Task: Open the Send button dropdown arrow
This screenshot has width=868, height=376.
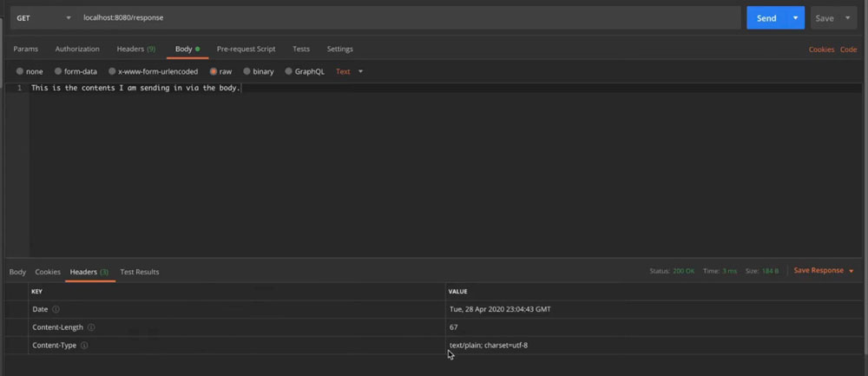Action: [x=795, y=18]
